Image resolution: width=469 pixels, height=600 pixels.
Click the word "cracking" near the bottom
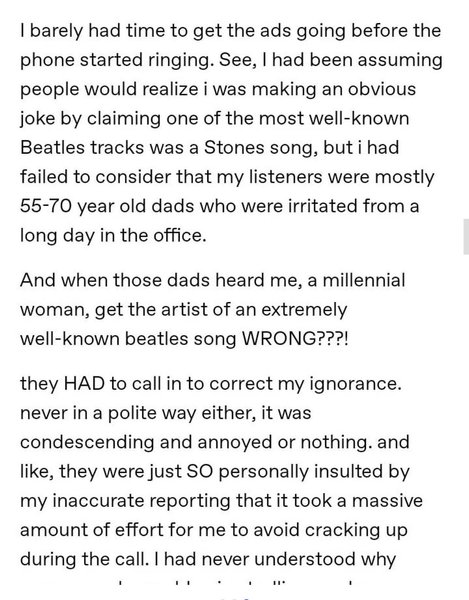click(x=342, y=530)
